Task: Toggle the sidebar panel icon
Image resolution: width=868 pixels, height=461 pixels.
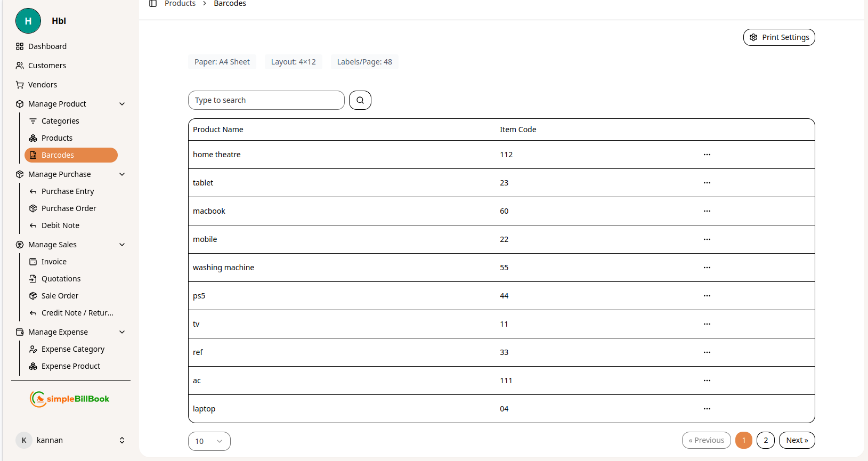Action: 153,4
